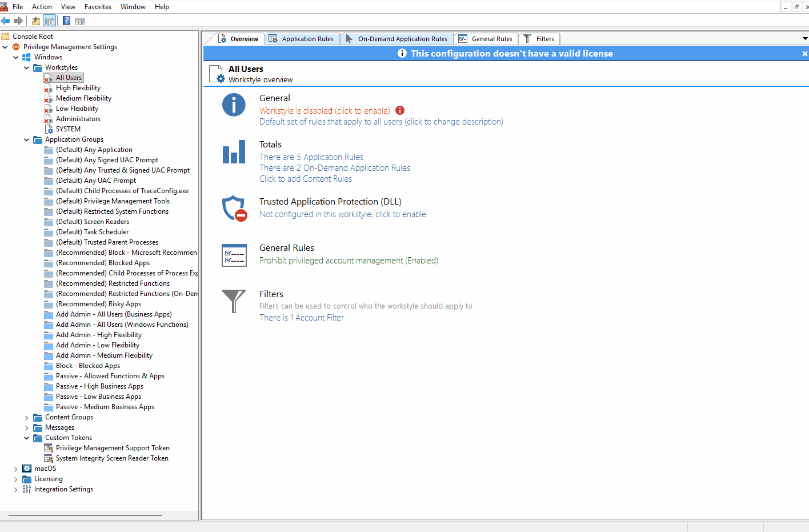Select Passive - High Business Apps group
This screenshot has width=809, height=532.
(x=99, y=386)
